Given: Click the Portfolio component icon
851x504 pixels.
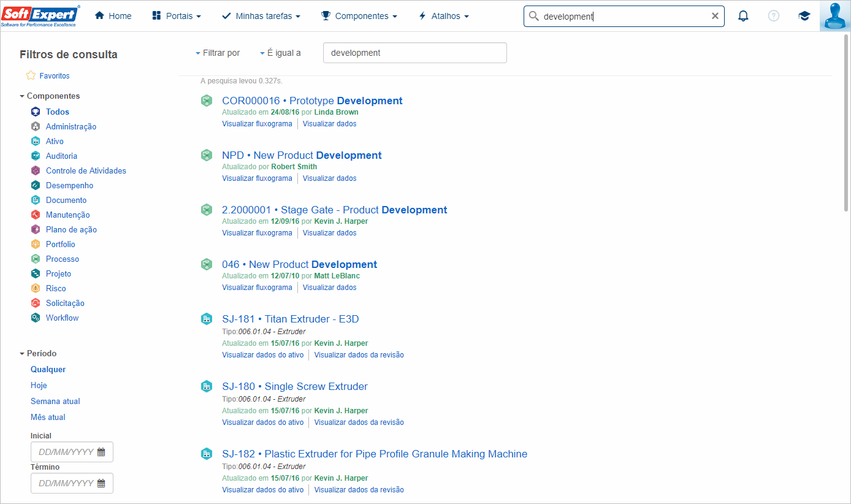Looking at the screenshot, I should pyautogui.click(x=35, y=244).
